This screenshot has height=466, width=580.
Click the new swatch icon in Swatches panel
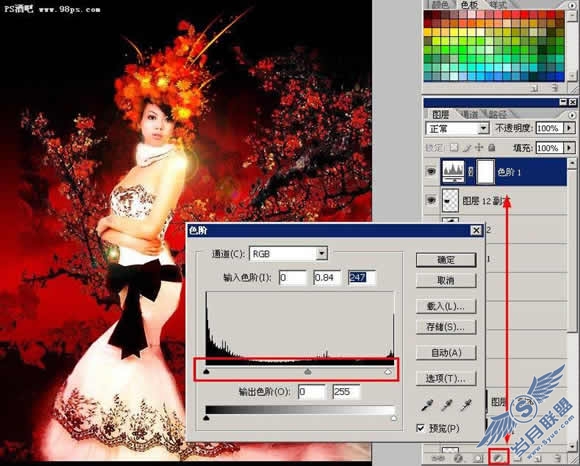534,88
